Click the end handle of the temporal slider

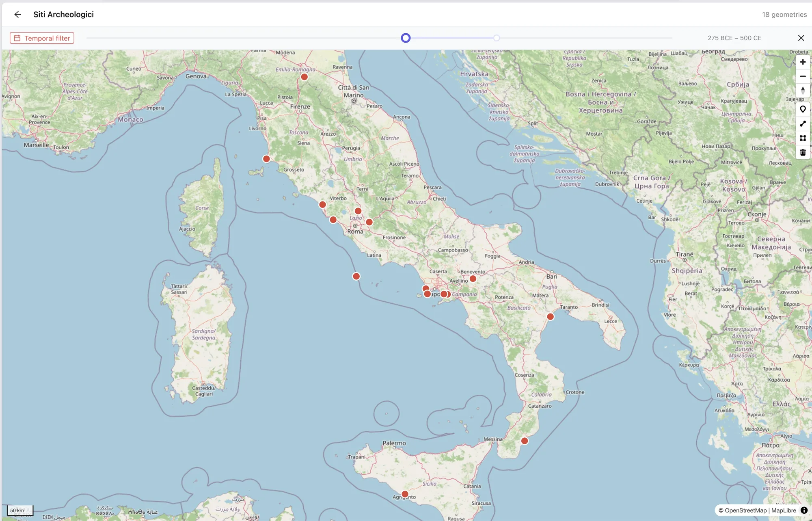497,38
